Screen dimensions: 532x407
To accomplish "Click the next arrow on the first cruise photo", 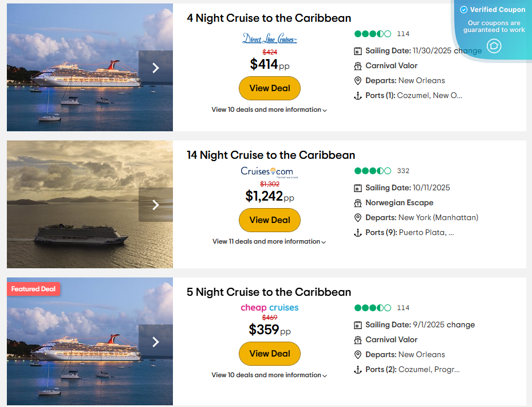I will pyautogui.click(x=155, y=67).
